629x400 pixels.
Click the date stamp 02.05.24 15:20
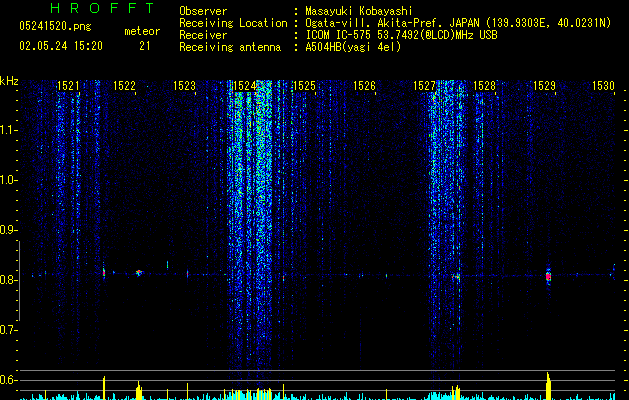[61, 46]
